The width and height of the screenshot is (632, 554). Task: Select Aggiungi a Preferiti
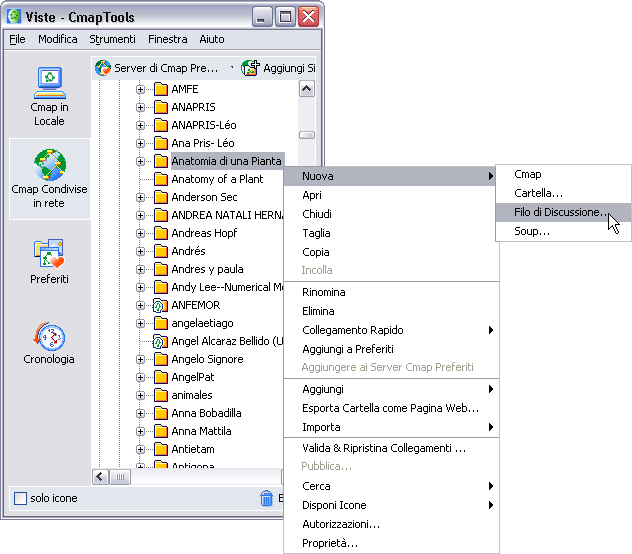click(391, 349)
